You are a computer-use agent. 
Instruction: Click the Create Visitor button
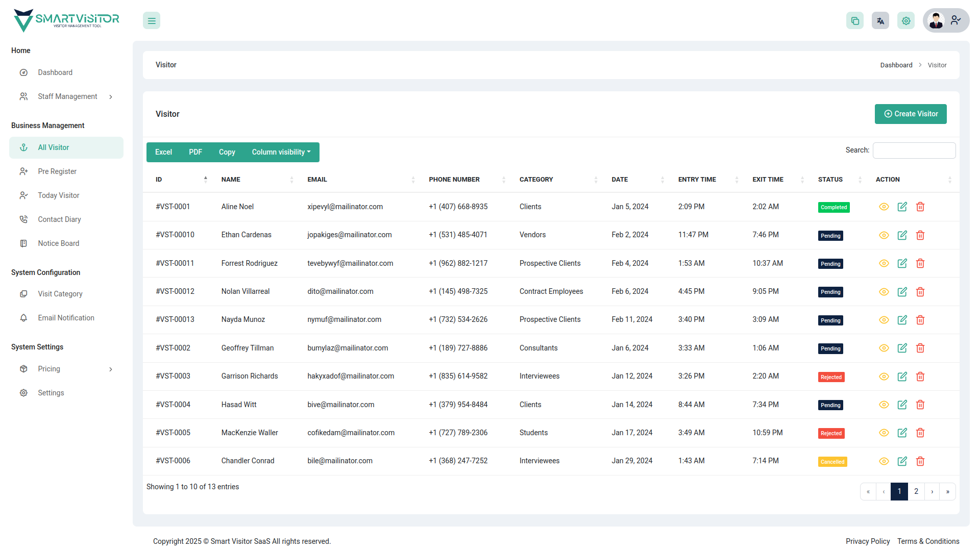[x=911, y=114]
